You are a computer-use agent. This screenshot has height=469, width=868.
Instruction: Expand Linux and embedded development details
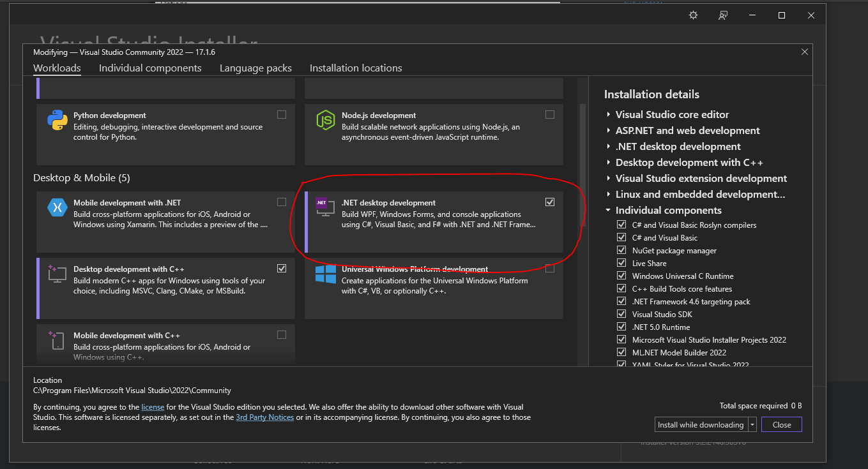pyautogui.click(x=609, y=195)
